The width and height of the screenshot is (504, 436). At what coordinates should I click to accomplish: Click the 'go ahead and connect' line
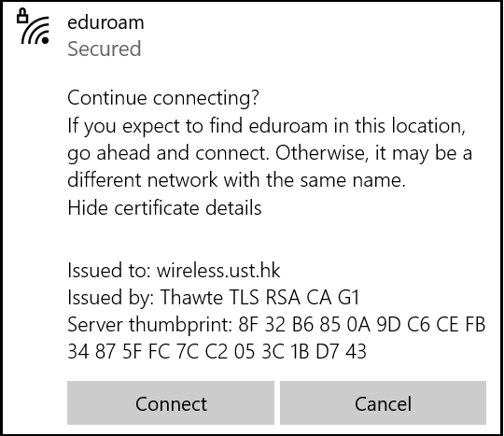pos(270,153)
